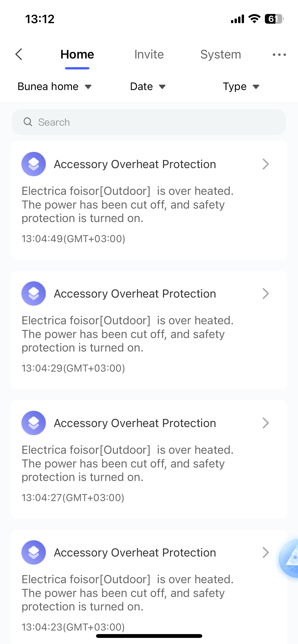Open the 13:04:49 overheat message text
The width and height of the screenshot is (298, 644).
127,204
